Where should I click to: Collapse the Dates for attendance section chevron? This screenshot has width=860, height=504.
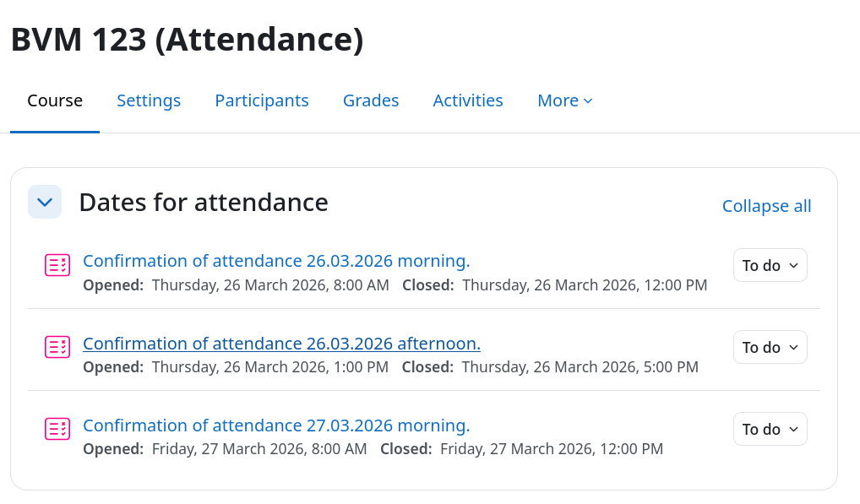pyautogui.click(x=45, y=202)
